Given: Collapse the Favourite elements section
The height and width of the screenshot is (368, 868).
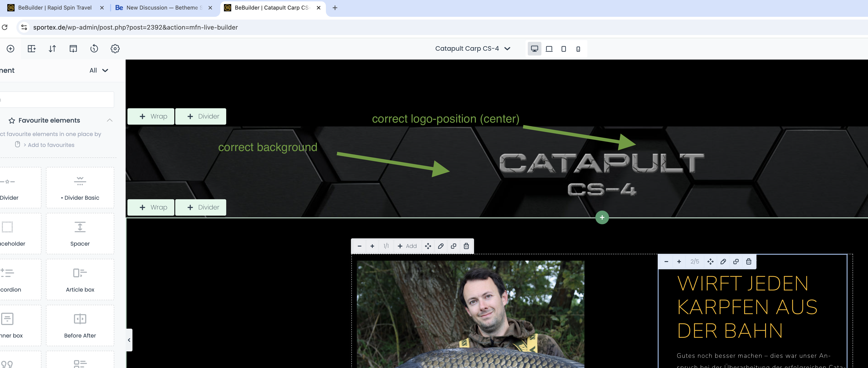Looking at the screenshot, I should tap(109, 120).
